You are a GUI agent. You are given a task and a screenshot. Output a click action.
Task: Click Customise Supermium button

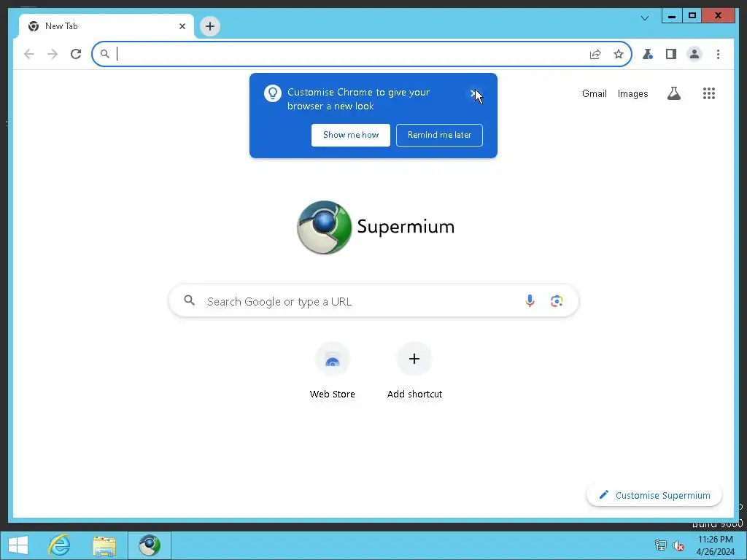[x=654, y=495]
